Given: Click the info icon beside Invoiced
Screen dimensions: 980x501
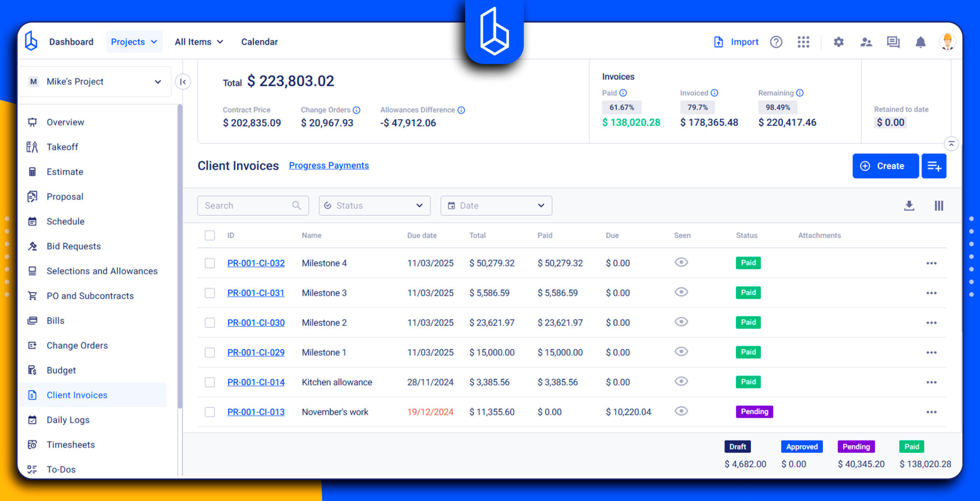Looking at the screenshot, I should [714, 93].
